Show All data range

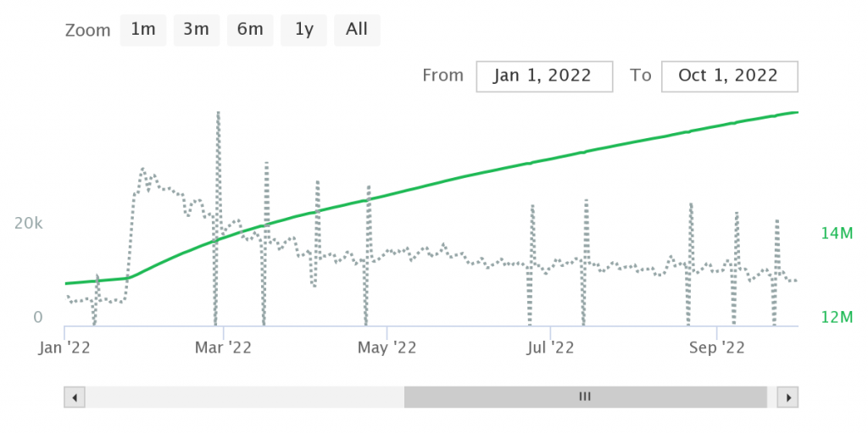357,30
